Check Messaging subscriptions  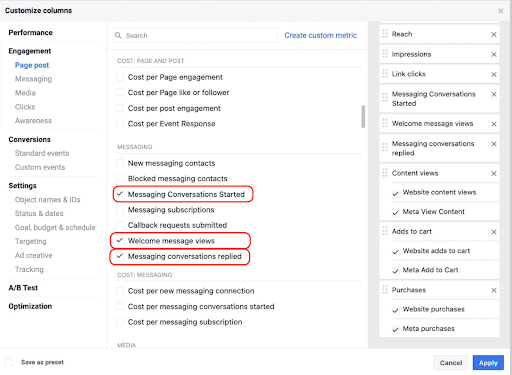(x=120, y=209)
